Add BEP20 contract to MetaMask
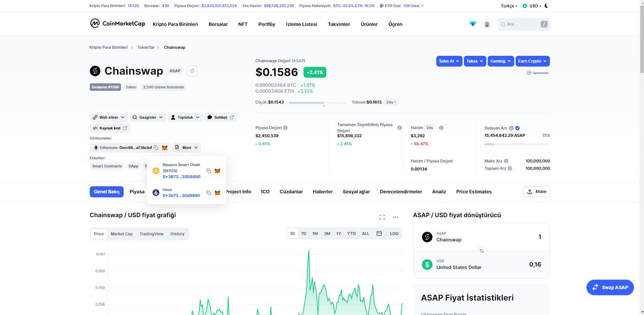644x315 pixels. click(x=217, y=171)
